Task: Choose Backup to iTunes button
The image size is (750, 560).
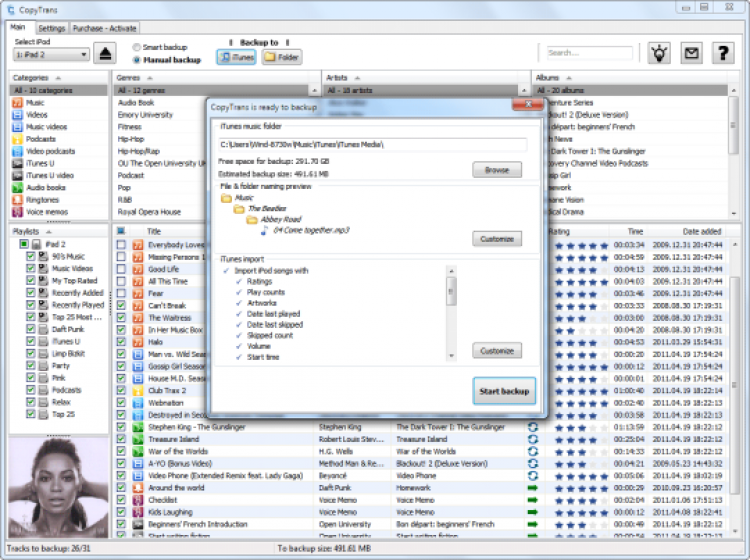Action: click(236, 57)
